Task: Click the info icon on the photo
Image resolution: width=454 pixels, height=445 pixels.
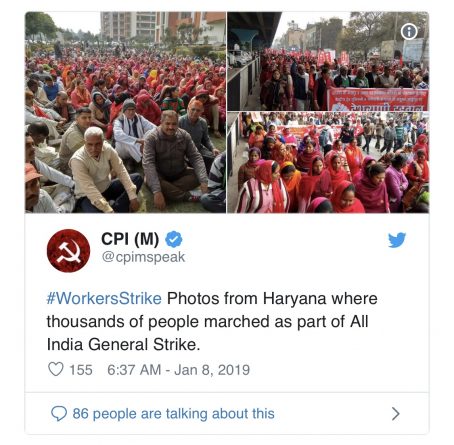Action: (x=409, y=32)
